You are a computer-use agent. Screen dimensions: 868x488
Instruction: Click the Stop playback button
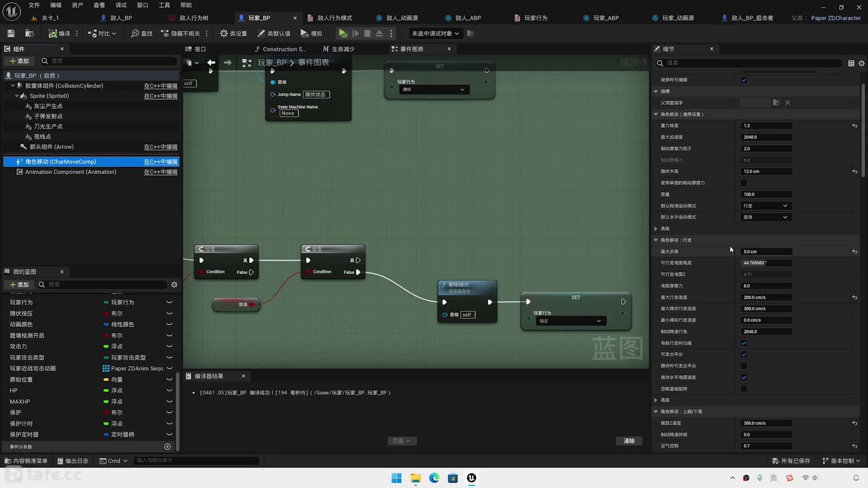[x=367, y=33]
